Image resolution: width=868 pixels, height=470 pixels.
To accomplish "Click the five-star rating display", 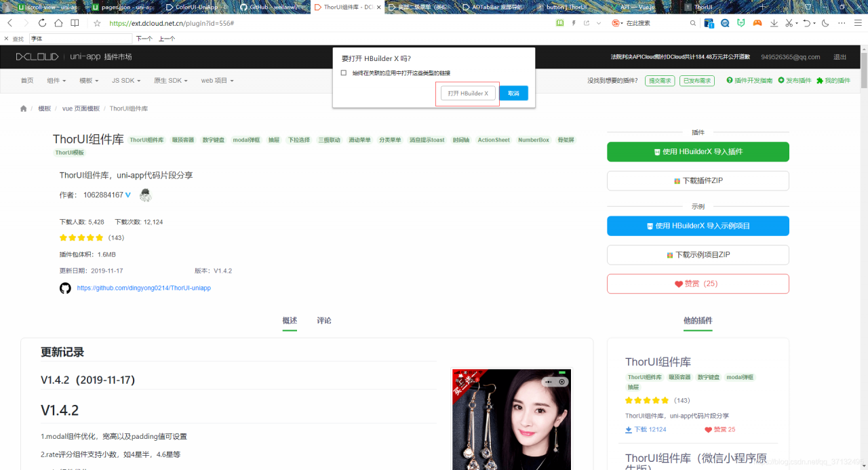I will (x=81, y=238).
